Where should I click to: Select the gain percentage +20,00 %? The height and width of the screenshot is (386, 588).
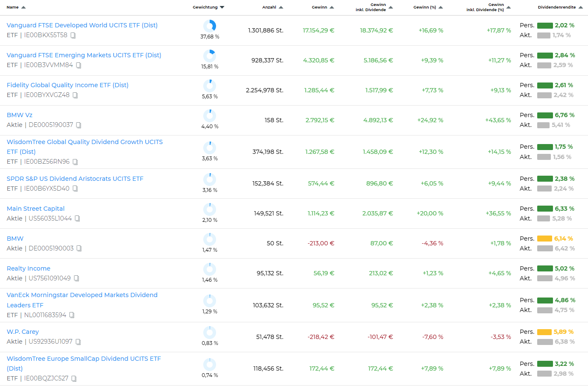430,213
